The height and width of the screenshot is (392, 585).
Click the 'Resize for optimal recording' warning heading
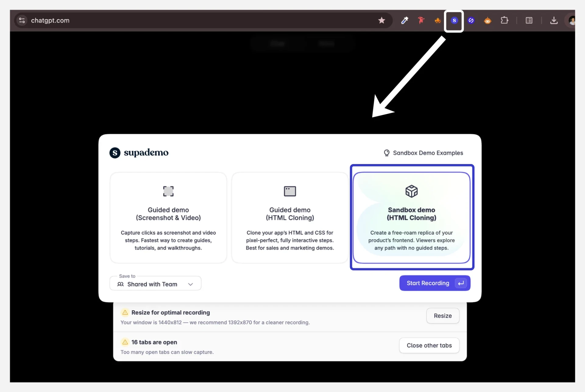pyautogui.click(x=171, y=313)
